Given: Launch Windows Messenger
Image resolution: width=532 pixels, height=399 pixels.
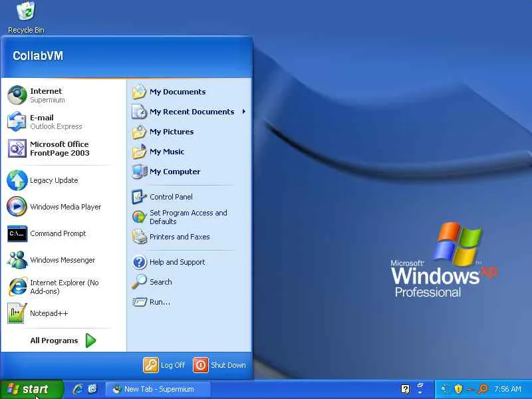Looking at the screenshot, I should (x=63, y=260).
